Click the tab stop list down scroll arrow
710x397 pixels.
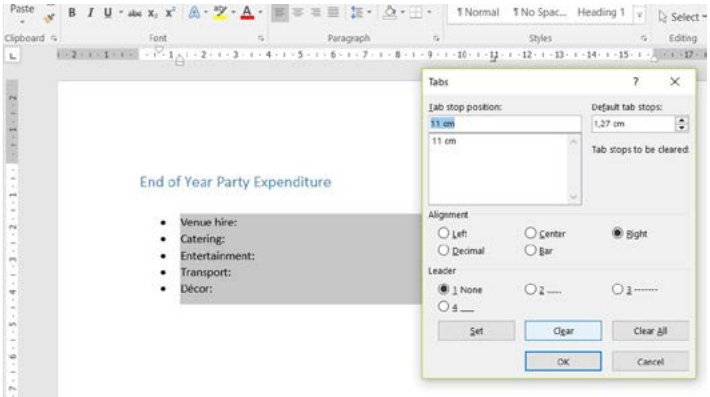[x=574, y=196]
